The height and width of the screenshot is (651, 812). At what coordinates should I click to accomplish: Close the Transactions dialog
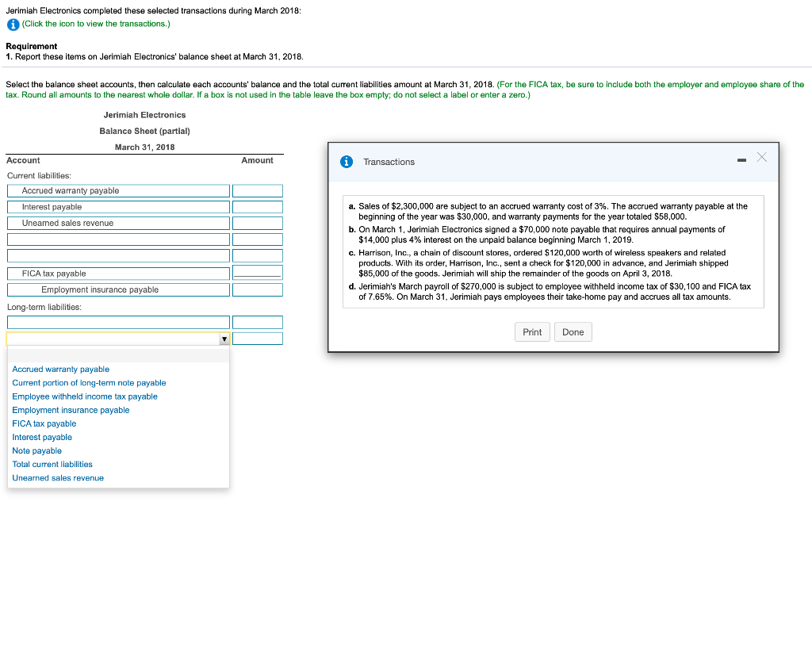[x=762, y=158]
